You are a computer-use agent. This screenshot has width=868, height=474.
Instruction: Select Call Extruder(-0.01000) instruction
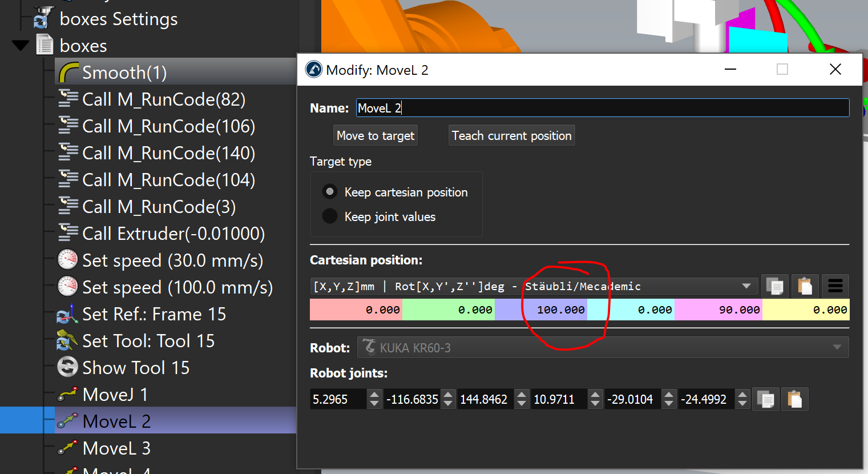[173, 234]
